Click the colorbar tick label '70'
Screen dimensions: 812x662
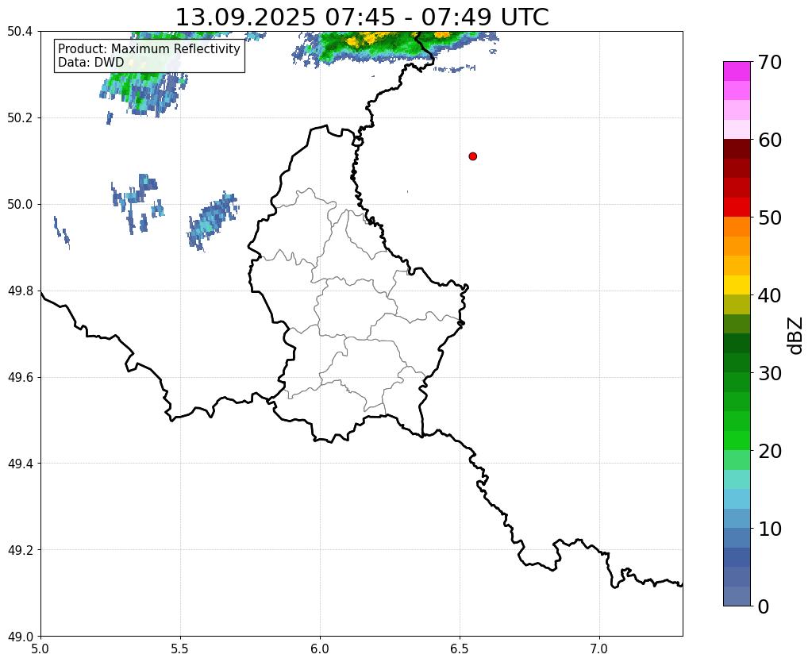point(770,62)
